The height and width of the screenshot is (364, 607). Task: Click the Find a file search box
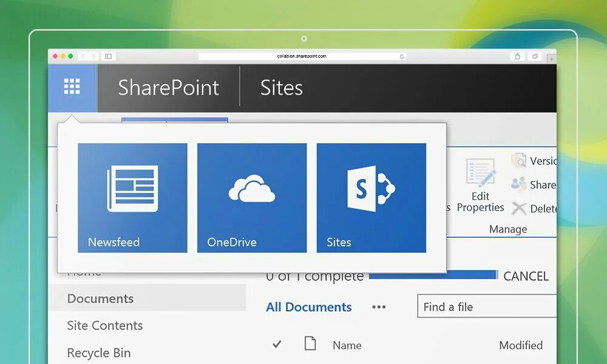(x=487, y=306)
